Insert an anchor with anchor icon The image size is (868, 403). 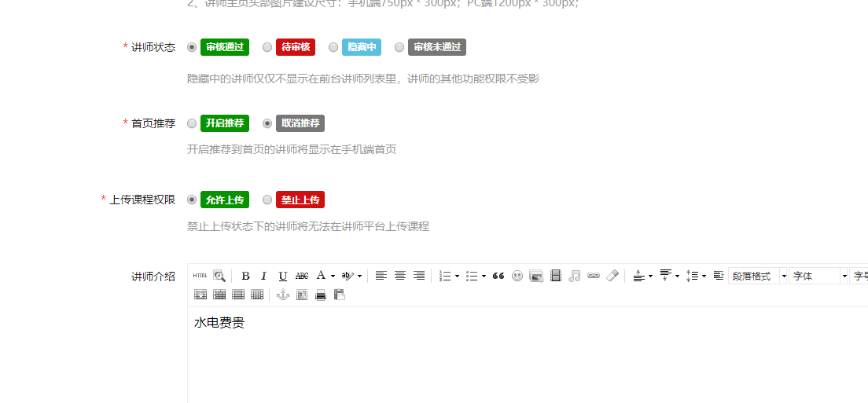click(283, 295)
